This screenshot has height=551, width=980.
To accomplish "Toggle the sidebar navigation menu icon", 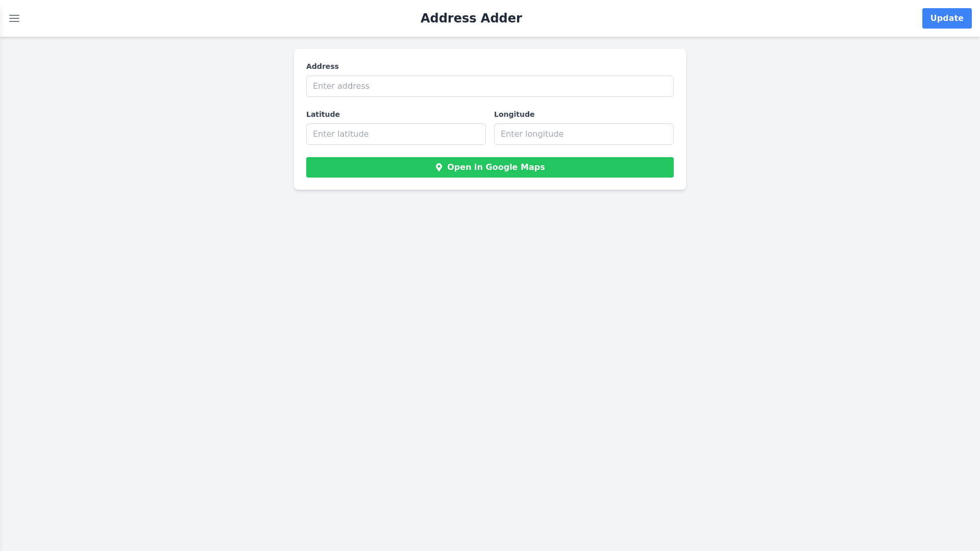I will [14, 18].
